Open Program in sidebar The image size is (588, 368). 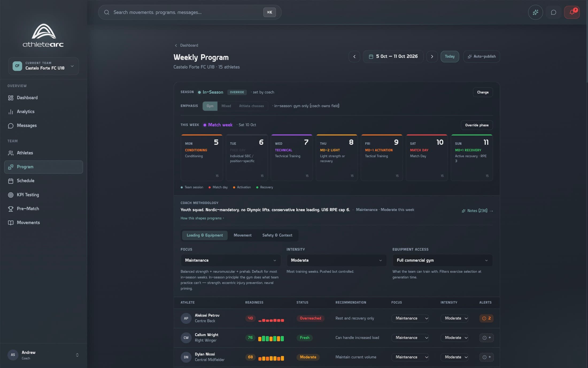point(43,167)
